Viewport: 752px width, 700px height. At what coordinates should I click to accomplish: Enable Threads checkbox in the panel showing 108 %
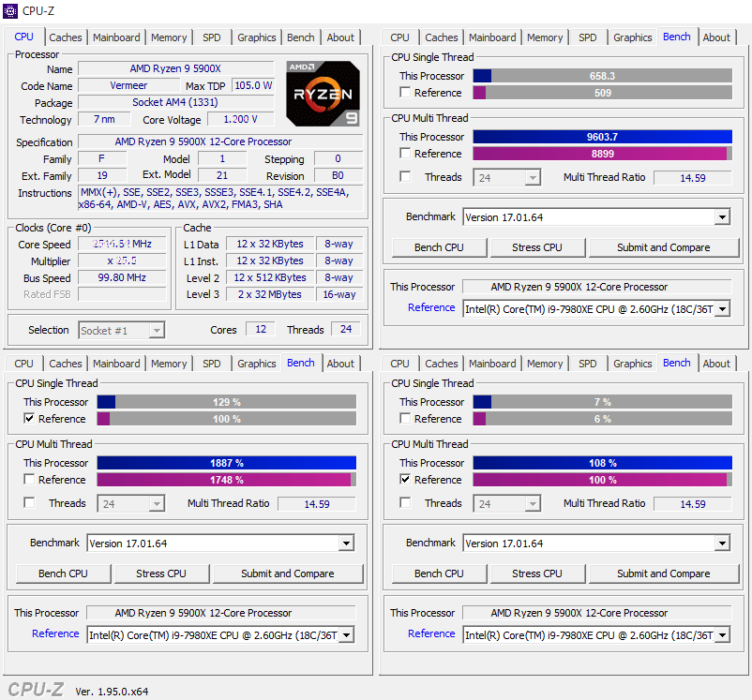point(405,502)
